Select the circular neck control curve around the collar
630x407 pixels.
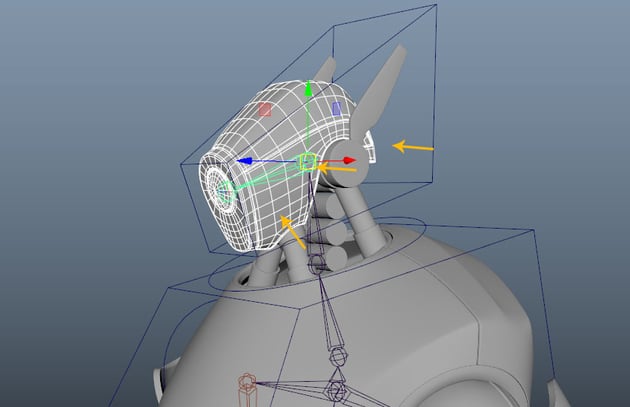[x=317, y=252]
